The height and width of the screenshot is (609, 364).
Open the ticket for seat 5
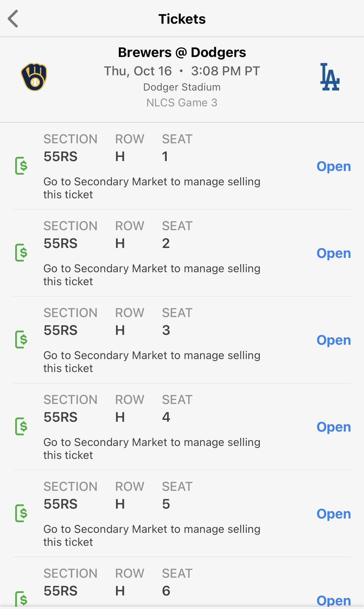point(334,514)
